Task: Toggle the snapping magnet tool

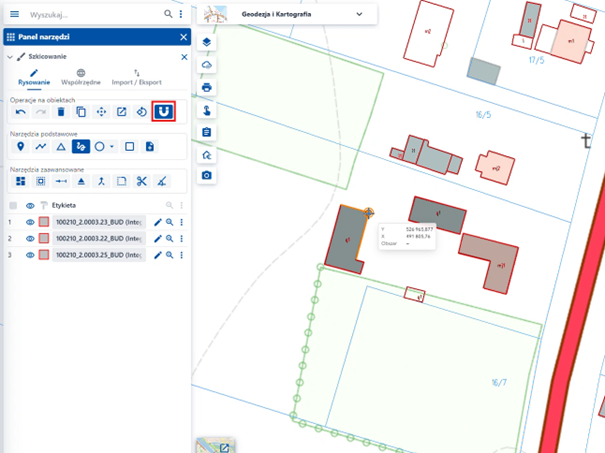Action: click(162, 112)
